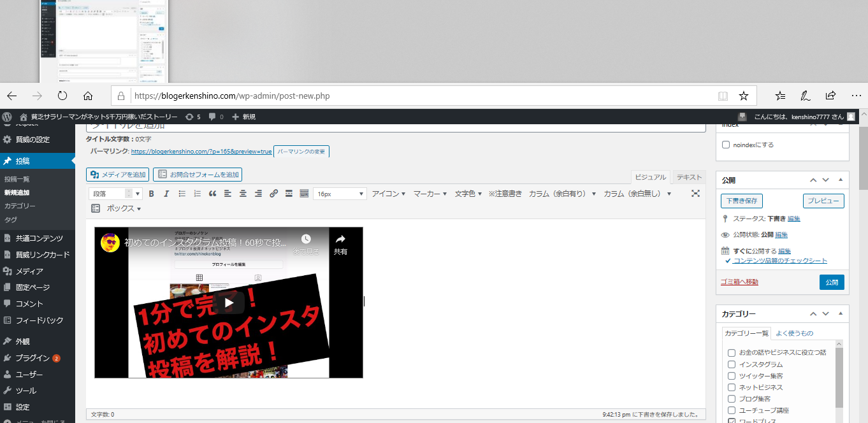Select the カテゴリー一覧 tab
This screenshot has width=868, height=423.
point(746,333)
